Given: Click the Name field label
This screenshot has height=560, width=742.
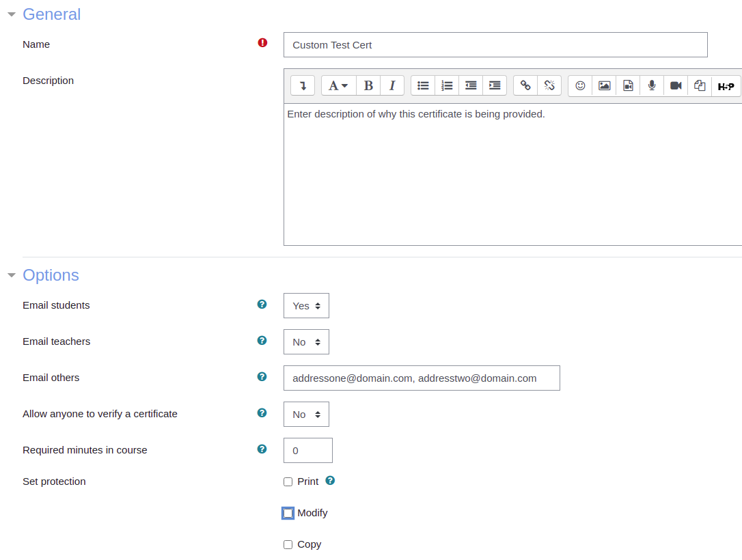Looking at the screenshot, I should tap(36, 44).
